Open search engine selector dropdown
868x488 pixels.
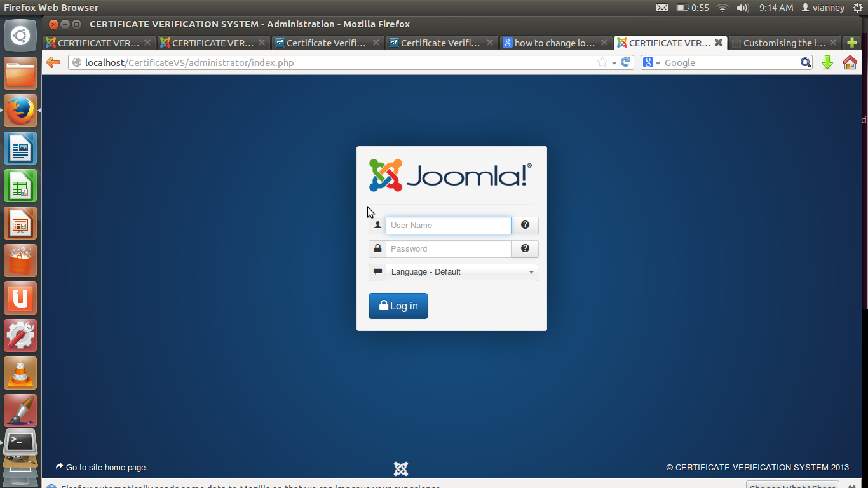click(651, 62)
